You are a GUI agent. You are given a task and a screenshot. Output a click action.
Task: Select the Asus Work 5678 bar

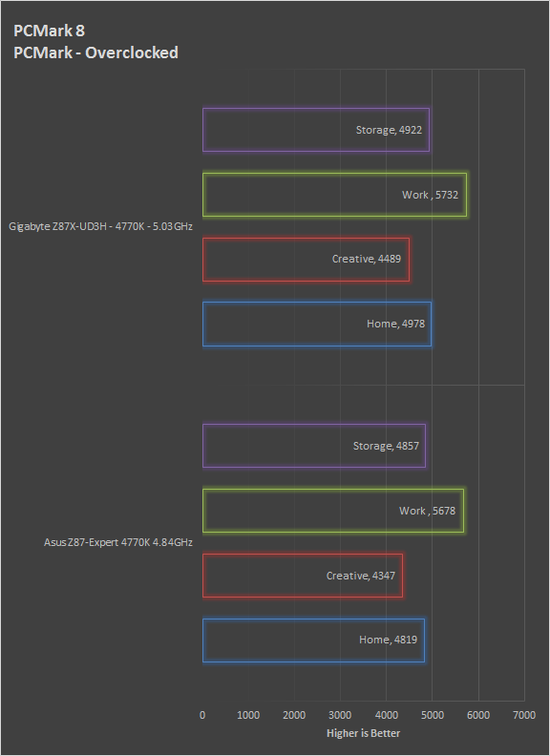[333, 511]
